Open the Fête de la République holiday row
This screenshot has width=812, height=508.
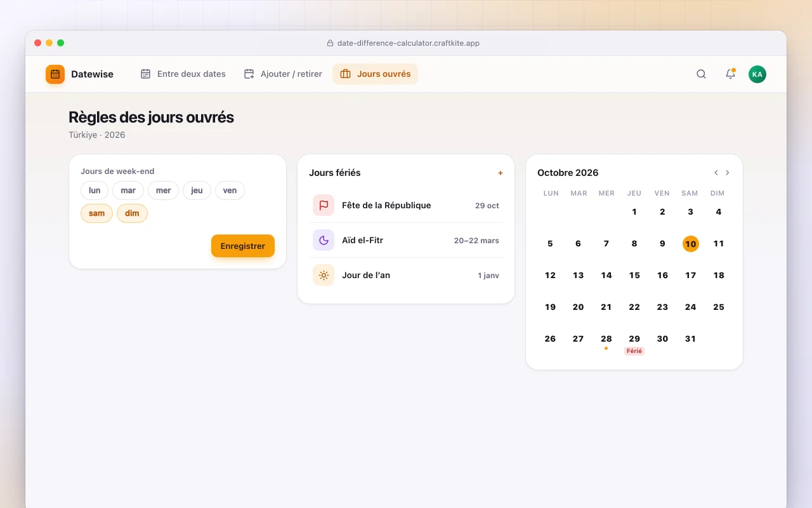406,205
